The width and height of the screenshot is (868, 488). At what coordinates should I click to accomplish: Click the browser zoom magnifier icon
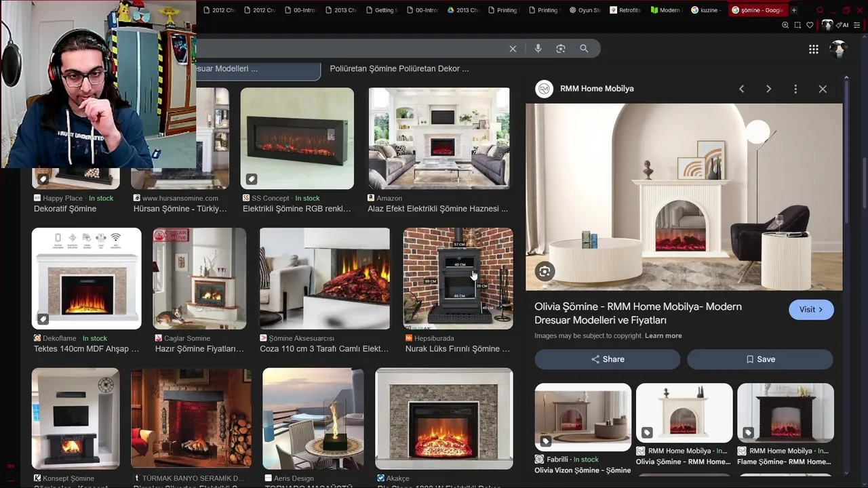(x=785, y=25)
